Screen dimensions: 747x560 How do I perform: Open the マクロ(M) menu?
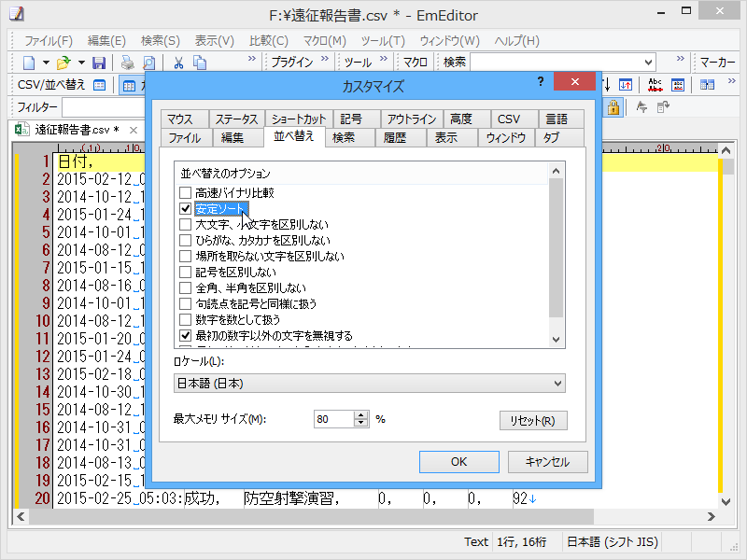[324, 41]
